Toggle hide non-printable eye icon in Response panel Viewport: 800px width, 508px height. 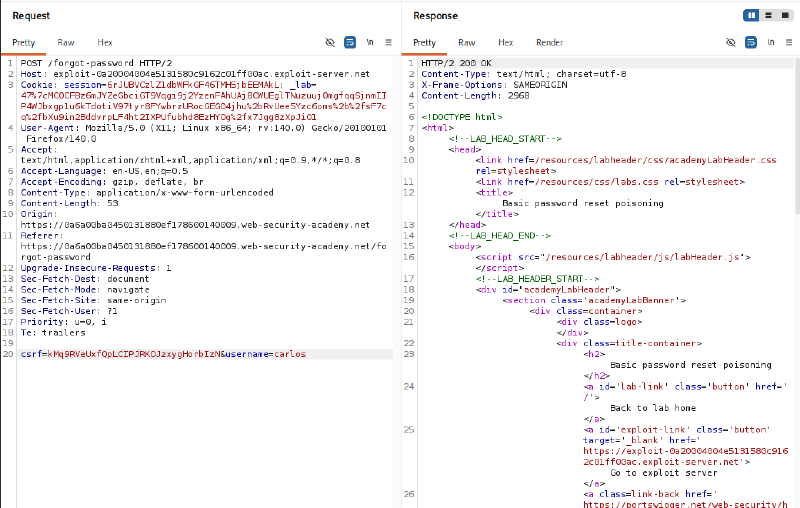tap(731, 42)
